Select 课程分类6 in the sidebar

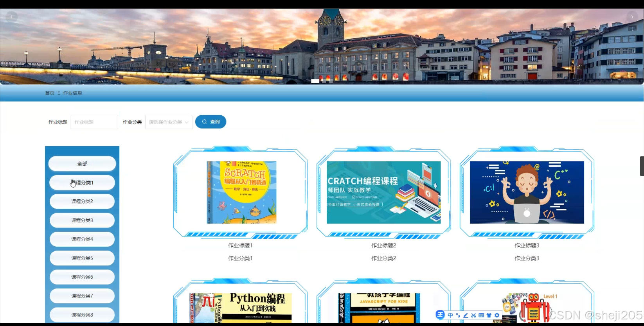82,277
